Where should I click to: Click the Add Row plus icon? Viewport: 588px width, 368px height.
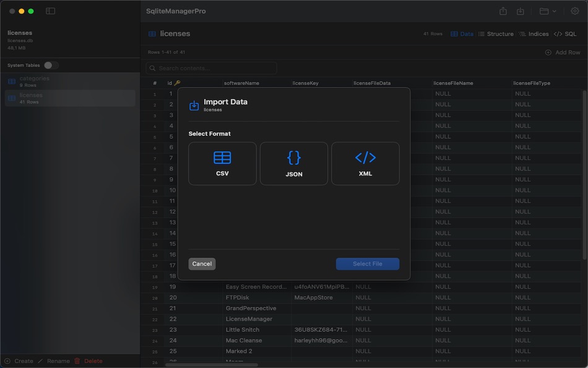pos(548,52)
